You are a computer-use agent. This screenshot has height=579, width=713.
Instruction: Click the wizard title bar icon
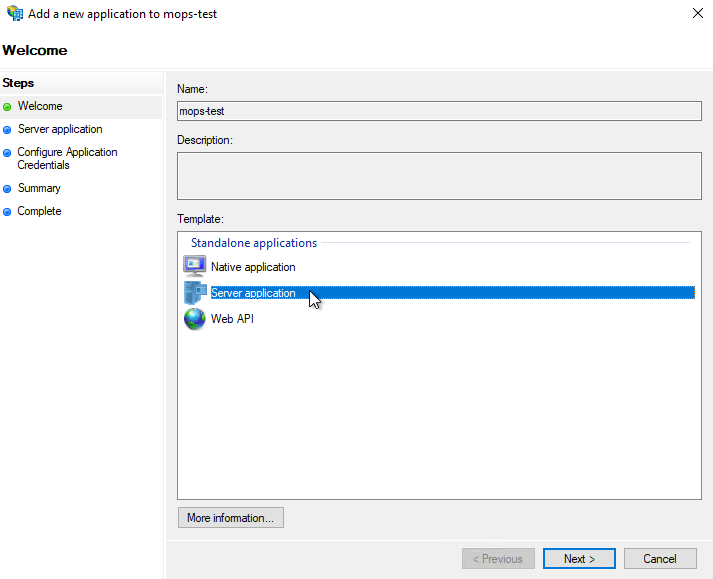point(13,14)
